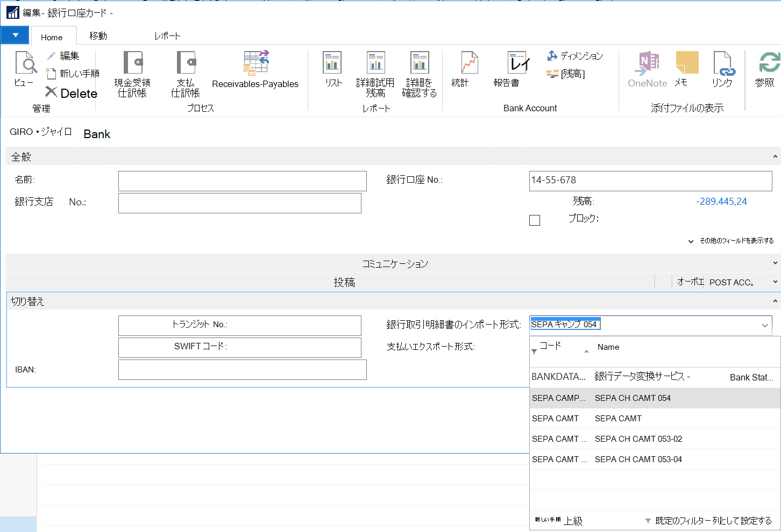This screenshot has width=781, height=532.
Task: Click the Delete X icon
Action: [x=51, y=92]
